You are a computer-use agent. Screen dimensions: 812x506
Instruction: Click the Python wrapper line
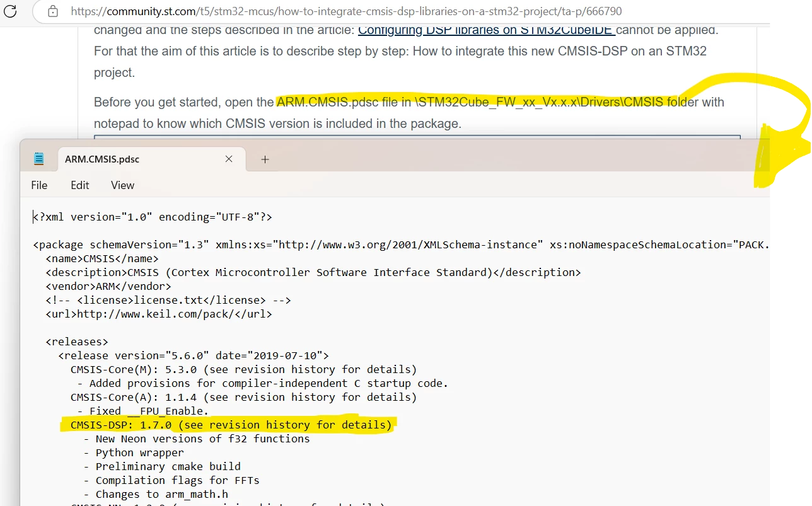(134, 452)
